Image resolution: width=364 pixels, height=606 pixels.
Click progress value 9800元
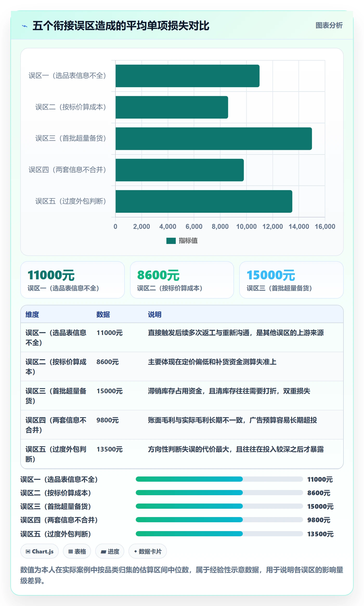(319, 520)
